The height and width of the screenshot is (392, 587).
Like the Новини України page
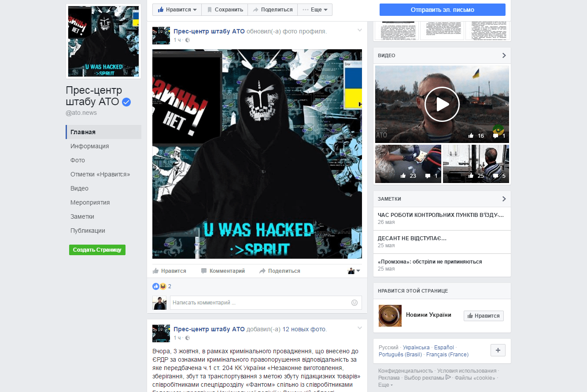pyautogui.click(x=484, y=316)
